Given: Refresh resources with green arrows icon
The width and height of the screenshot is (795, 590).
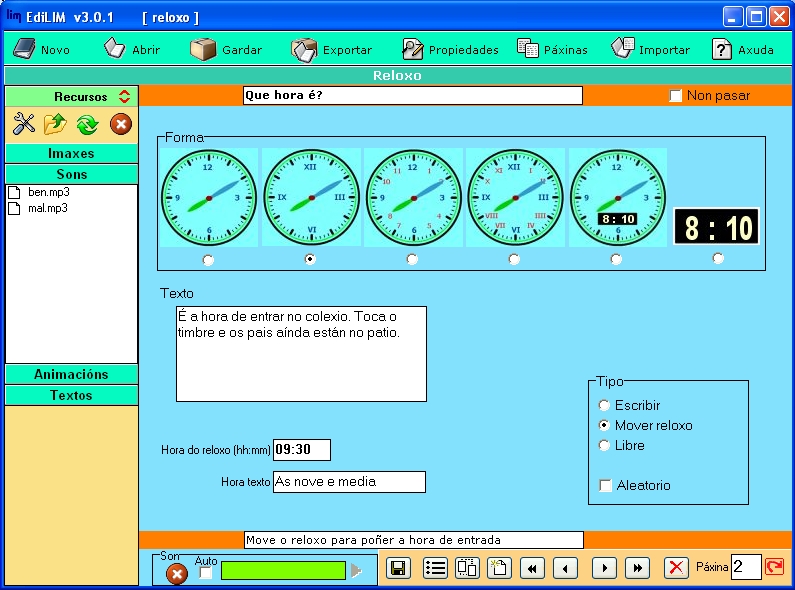Looking at the screenshot, I should (87, 124).
